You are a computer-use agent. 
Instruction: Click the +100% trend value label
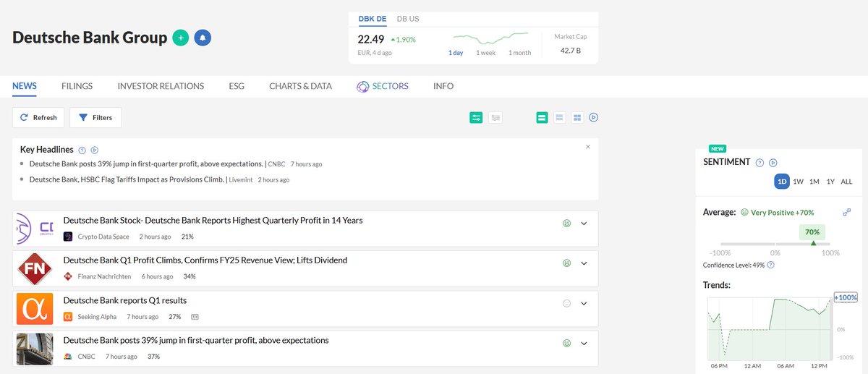[846, 297]
